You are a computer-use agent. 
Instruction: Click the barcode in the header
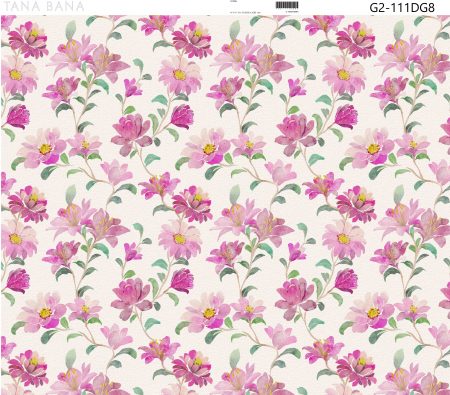[x=287, y=5]
